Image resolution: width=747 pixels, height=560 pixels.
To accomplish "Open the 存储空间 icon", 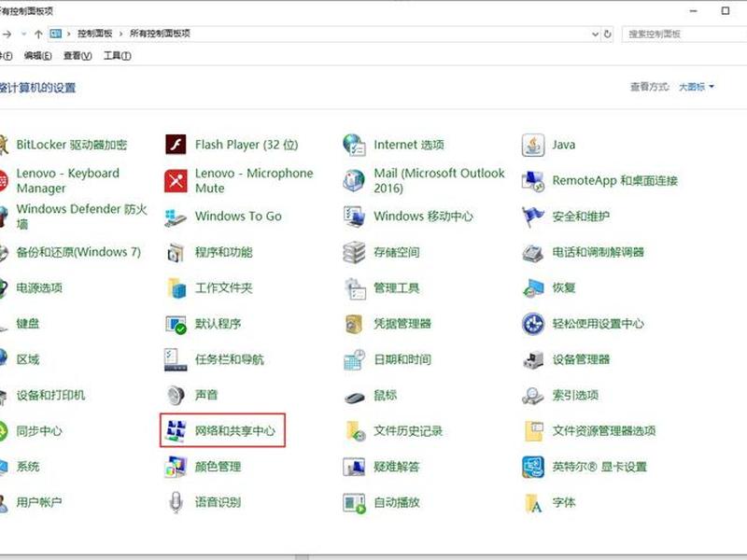I will (x=355, y=252).
